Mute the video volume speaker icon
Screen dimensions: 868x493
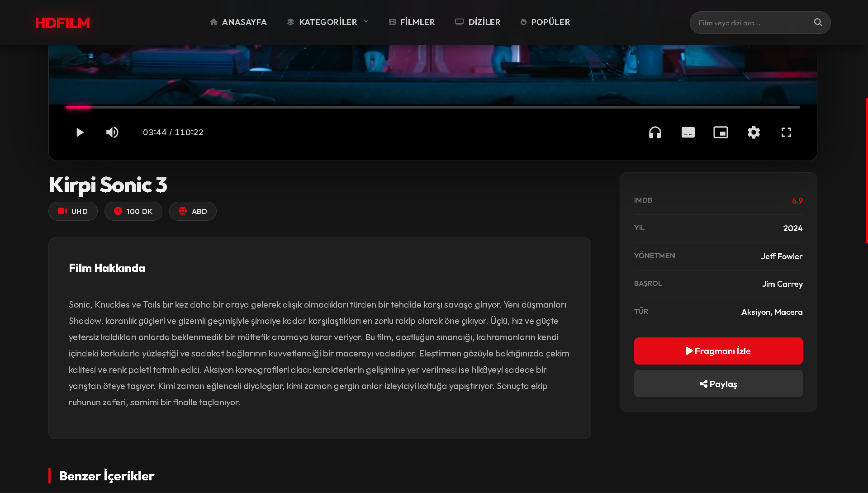112,133
